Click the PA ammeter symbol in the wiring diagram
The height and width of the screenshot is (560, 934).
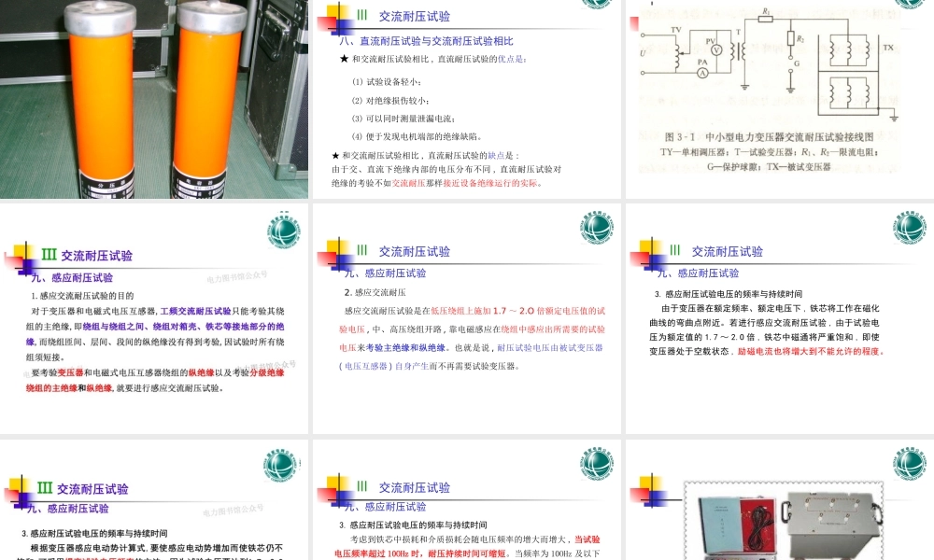point(701,73)
